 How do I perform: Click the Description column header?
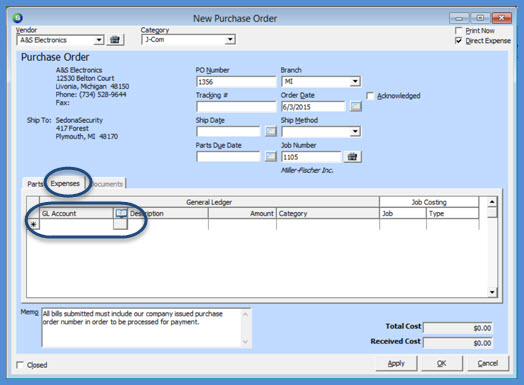click(168, 213)
